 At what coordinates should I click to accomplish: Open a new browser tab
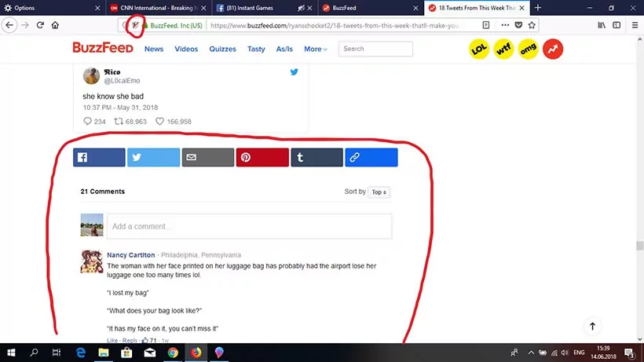pos(538,8)
